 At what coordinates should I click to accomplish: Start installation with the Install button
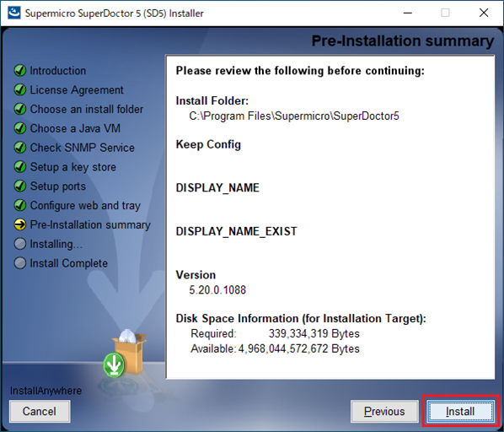point(460,411)
